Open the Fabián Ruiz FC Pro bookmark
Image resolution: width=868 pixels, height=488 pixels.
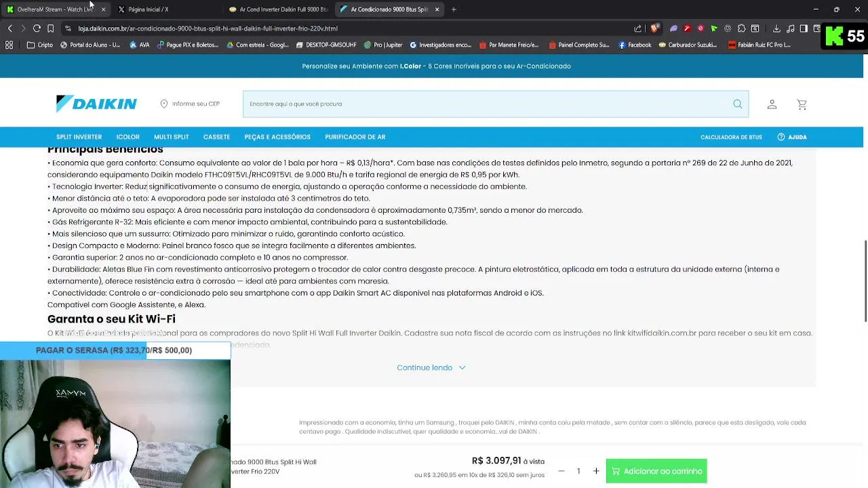click(759, 45)
